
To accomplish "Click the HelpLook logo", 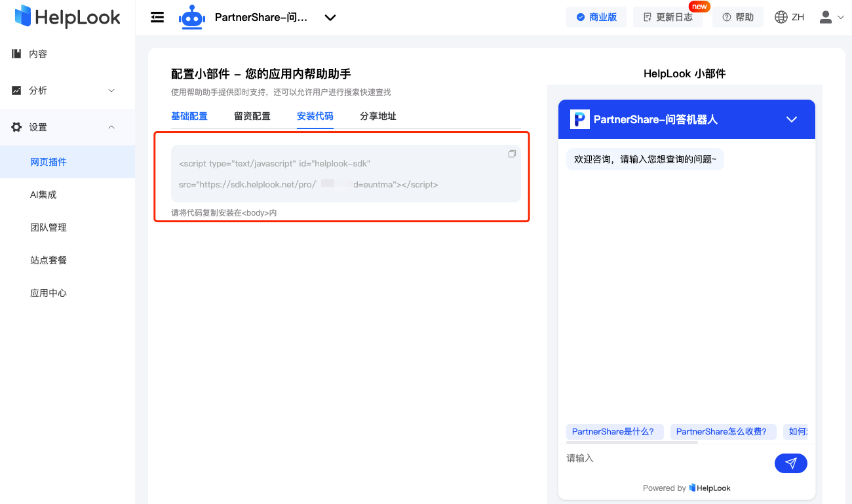I will coord(66,17).
